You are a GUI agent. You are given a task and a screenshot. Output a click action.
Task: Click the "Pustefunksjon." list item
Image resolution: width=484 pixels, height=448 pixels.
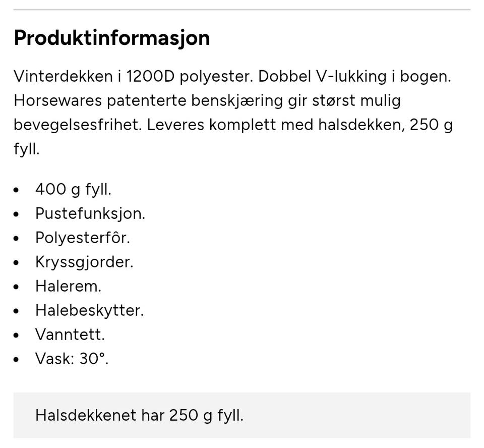[90, 213]
